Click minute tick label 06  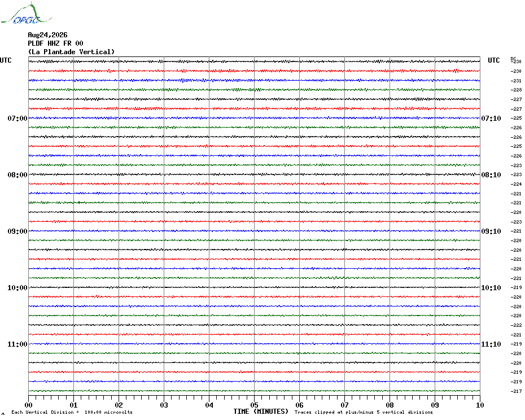click(299, 405)
